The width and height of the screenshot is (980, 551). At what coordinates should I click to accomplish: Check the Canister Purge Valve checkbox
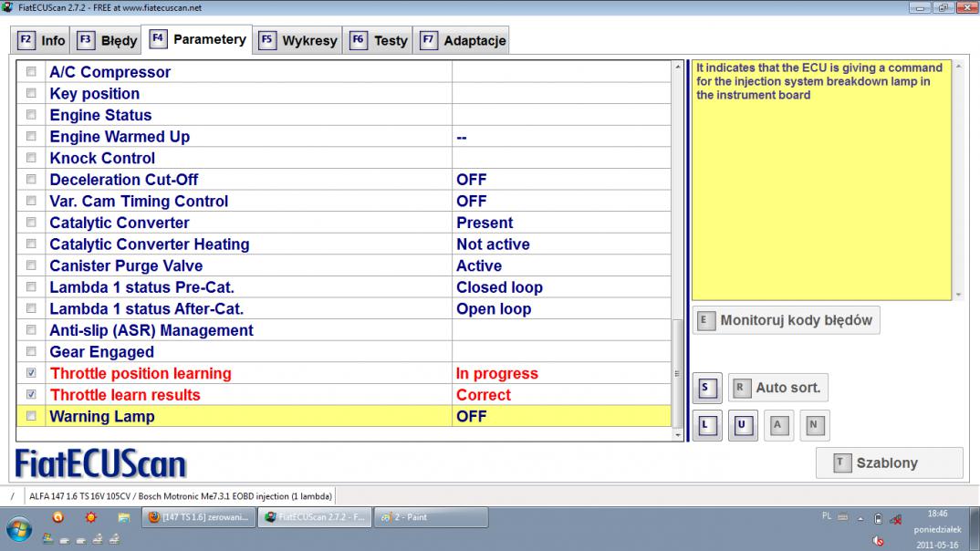point(31,265)
